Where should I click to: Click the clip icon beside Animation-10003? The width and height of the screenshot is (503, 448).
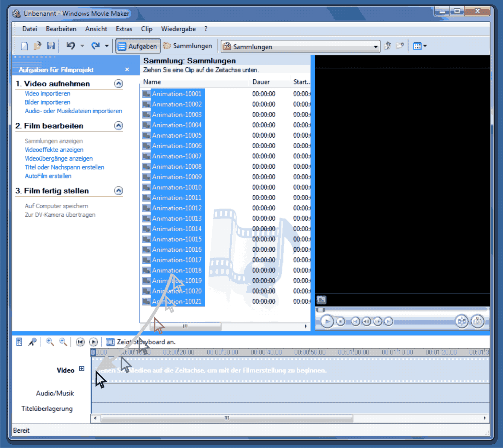click(147, 115)
